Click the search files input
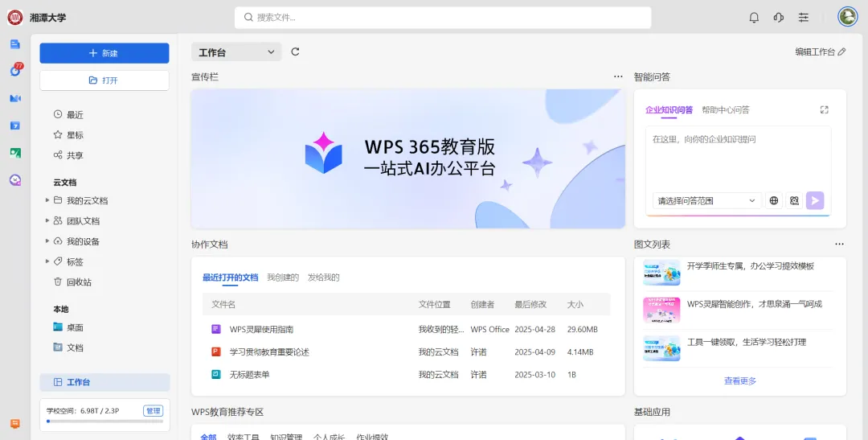The width and height of the screenshot is (868, 440). (443, 17)
